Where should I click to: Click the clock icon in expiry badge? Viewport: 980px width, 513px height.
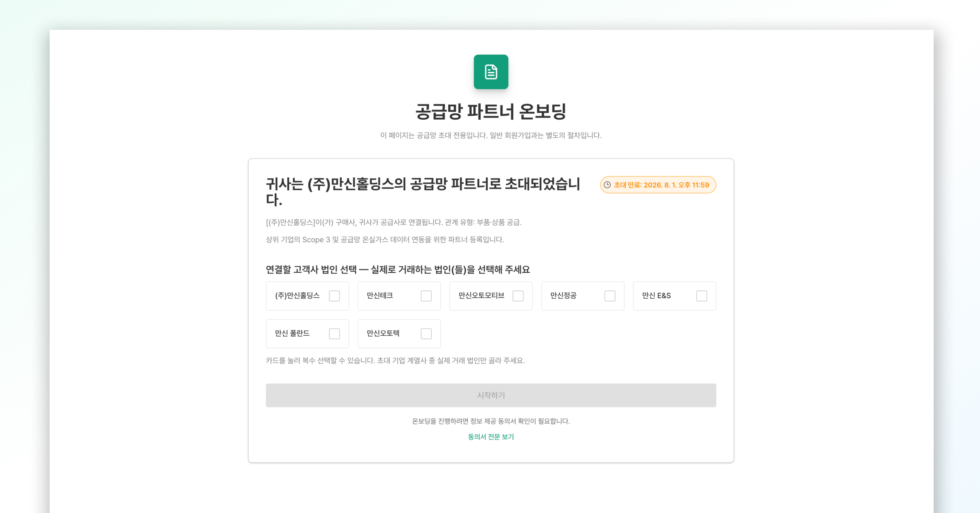[x=607, y=185]
